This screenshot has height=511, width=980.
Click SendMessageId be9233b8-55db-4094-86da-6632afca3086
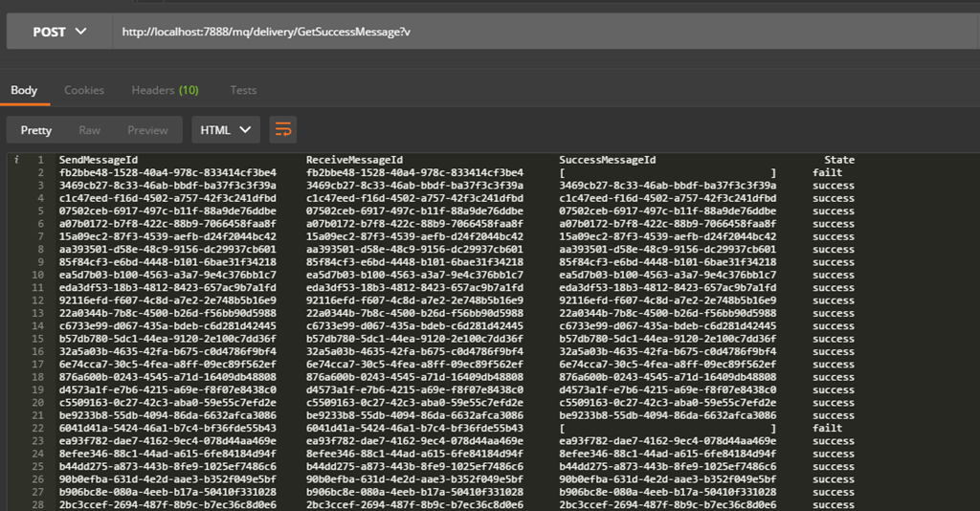167,415
